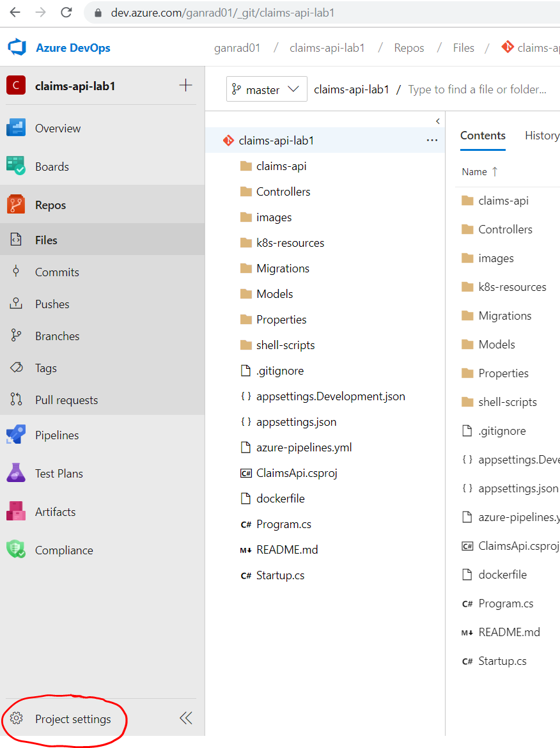Open the Artifacts section icon
This screenshot has width=560, height=748.
point(16,511)
